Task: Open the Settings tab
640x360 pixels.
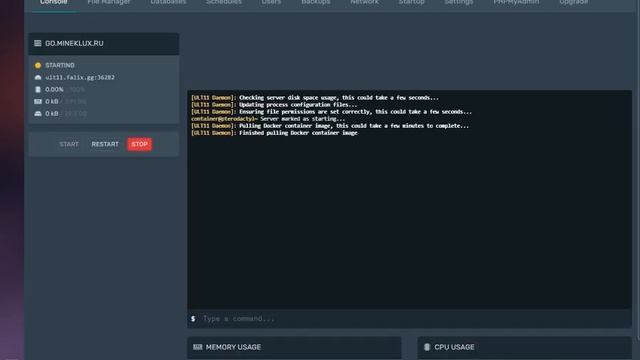Action: [459, 2]
